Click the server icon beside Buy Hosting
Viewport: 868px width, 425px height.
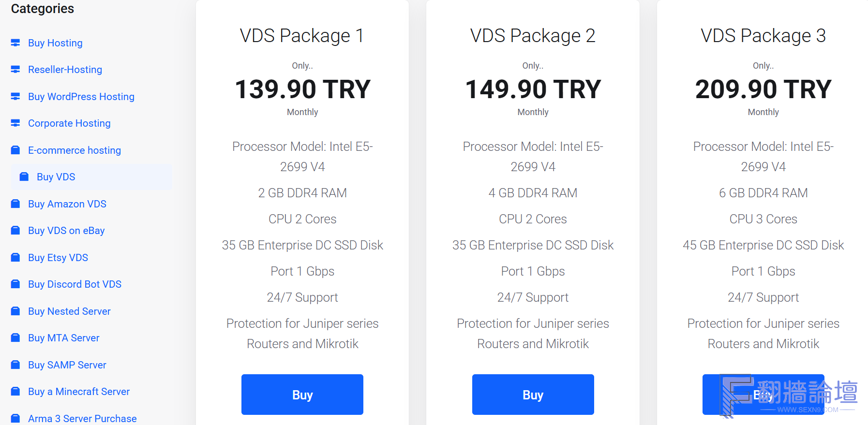click(15, 43)
